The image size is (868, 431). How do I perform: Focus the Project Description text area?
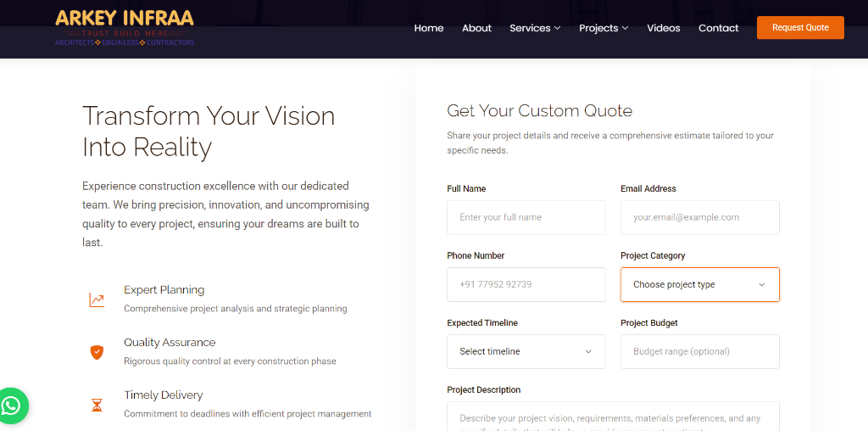(613, 417)
